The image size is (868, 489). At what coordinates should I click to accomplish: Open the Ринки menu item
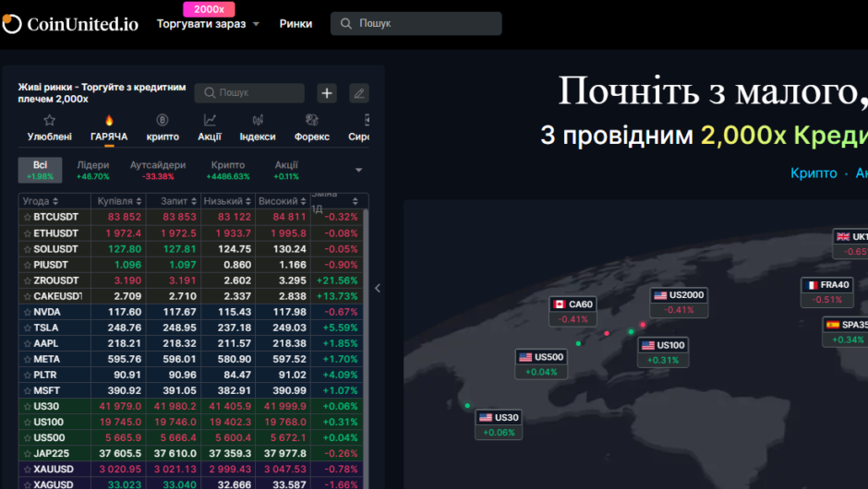[x=295, y=24]
